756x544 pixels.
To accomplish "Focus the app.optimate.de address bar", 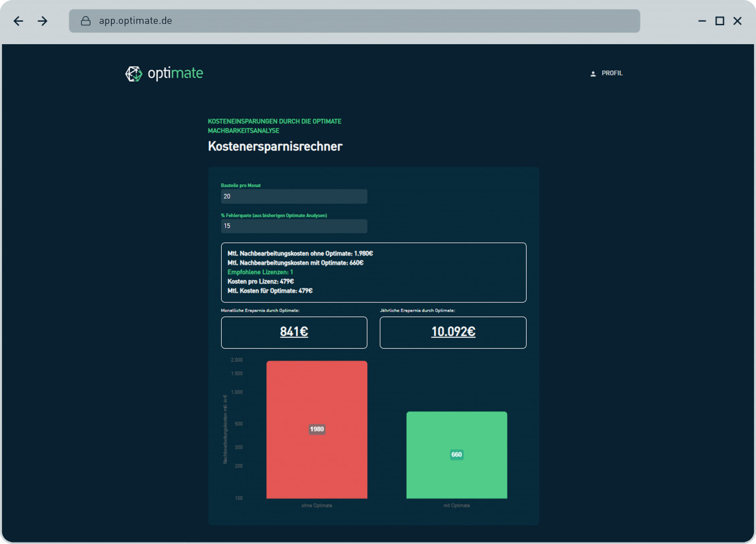I will click(354, 21).
